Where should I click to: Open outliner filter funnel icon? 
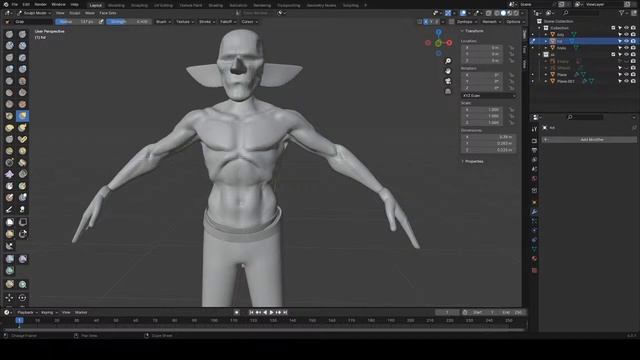pyautogui.click(x=622, y=13)
